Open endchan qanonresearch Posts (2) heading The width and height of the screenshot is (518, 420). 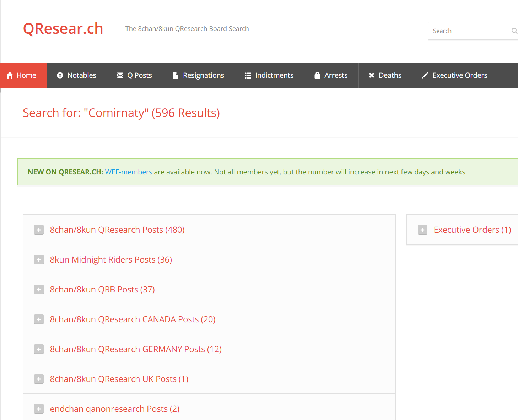click(114, 409)
